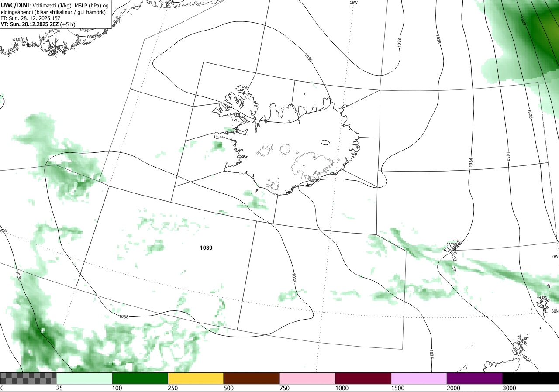This screenshot has height=392, width=559.
Task: Select the black 3000+ legend swatch
Action: point(531,378)
